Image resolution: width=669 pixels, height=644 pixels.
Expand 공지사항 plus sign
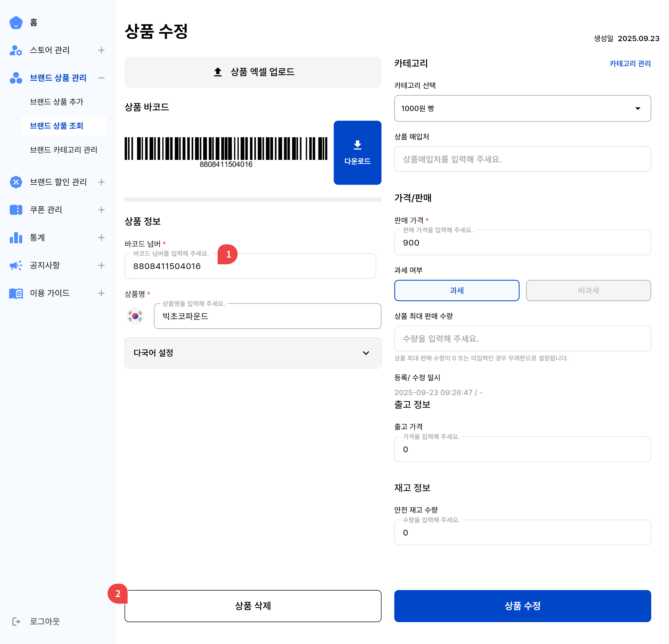[x=101, y=265]
